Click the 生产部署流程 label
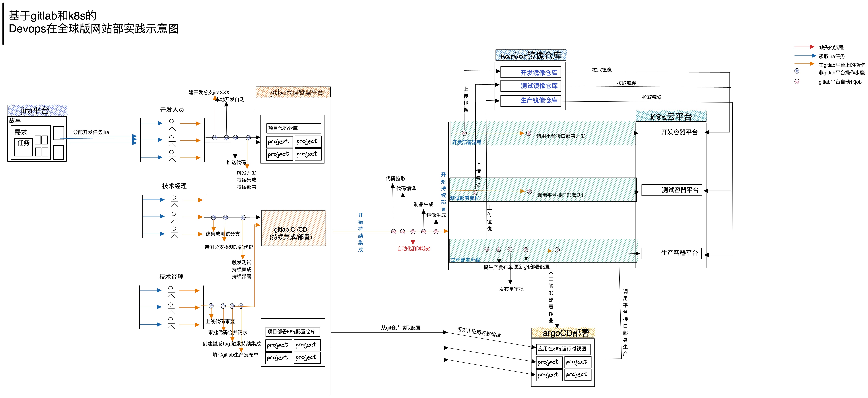Screen dimensions: 868x398 tap(465, 260)
